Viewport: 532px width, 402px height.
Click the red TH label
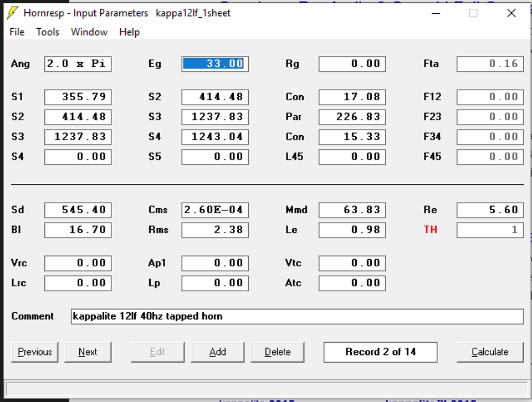tap(431, 230)
